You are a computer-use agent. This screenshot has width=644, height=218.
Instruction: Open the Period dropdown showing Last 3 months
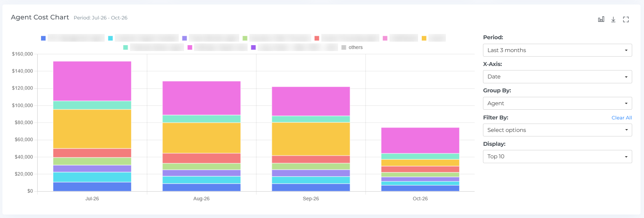click(557, 50)
